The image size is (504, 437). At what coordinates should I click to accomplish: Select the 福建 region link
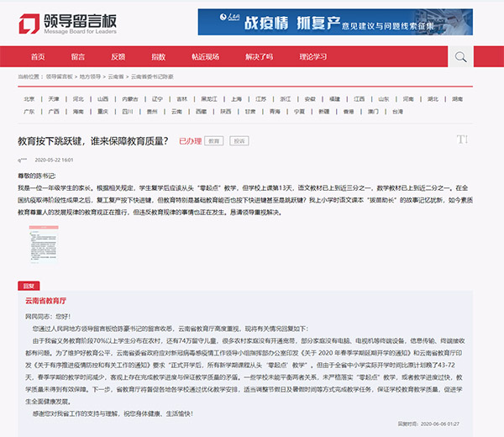pyautogui.click(x=334, y=99)
